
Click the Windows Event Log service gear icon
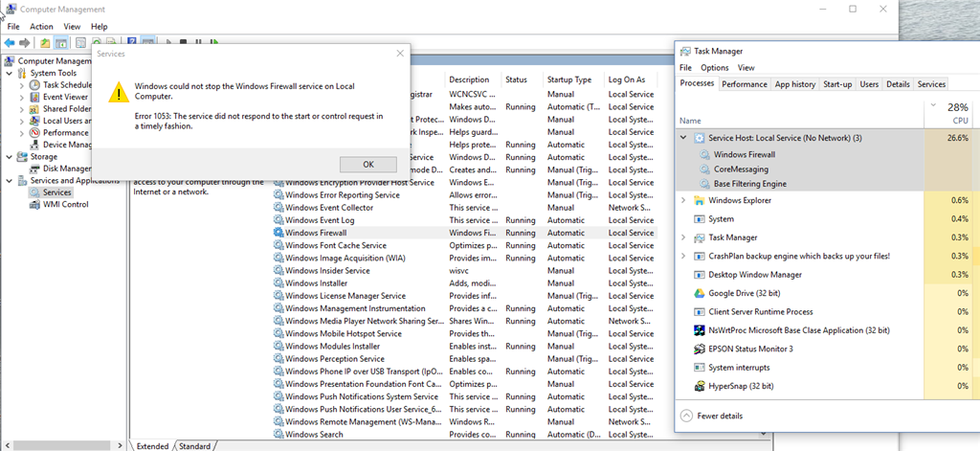(278, 220)
